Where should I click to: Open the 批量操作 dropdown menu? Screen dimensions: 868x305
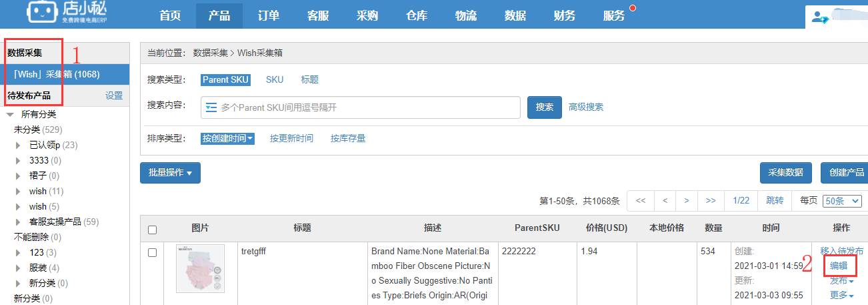click(170, 173)
